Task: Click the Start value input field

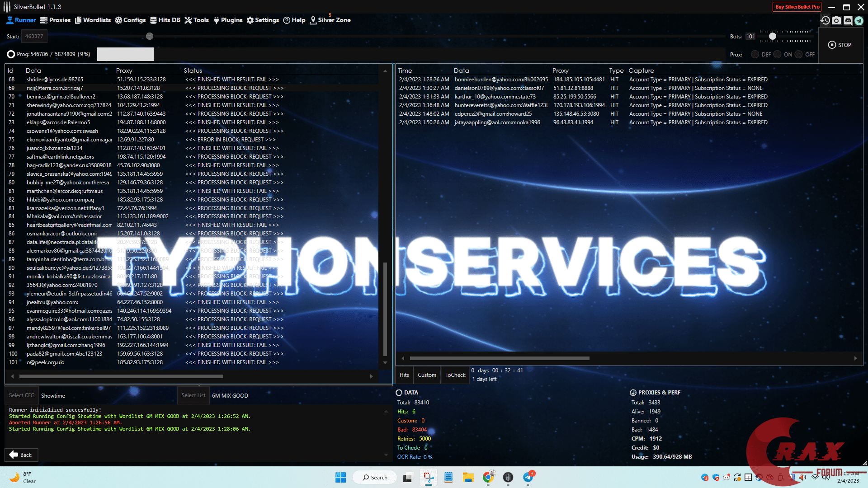Action: pos(34,36)
